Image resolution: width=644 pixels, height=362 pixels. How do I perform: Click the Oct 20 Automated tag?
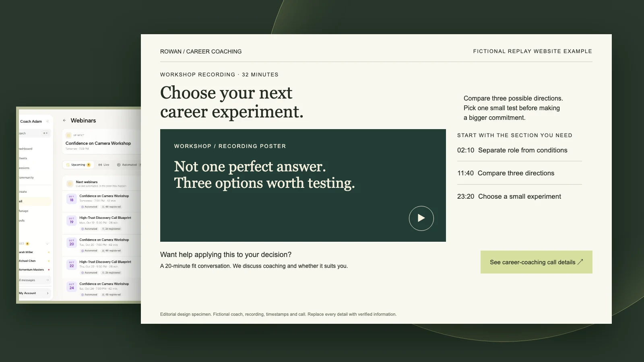tap(89, 251)
